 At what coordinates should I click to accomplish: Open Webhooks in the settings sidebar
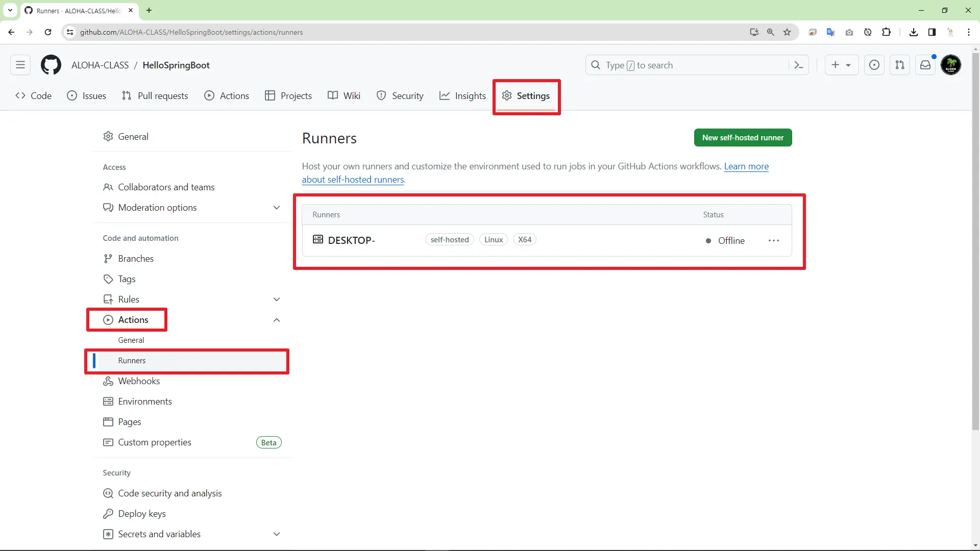point(139,381)
